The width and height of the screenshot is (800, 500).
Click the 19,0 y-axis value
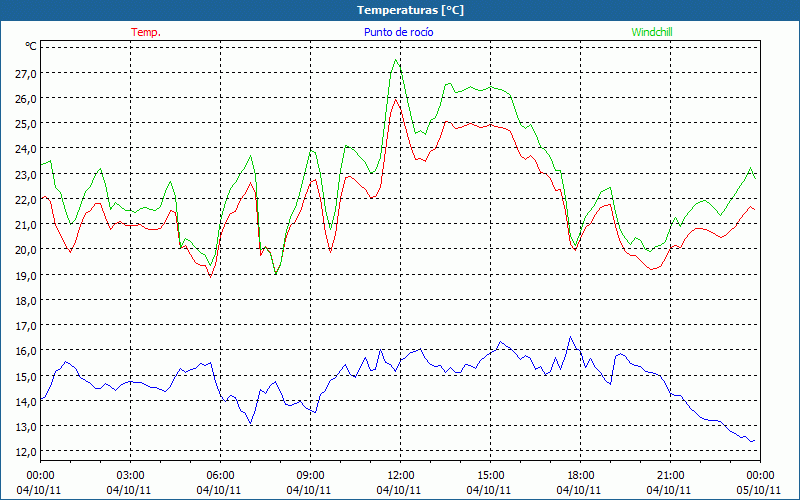pyautogui.click(x=26, y=276)
